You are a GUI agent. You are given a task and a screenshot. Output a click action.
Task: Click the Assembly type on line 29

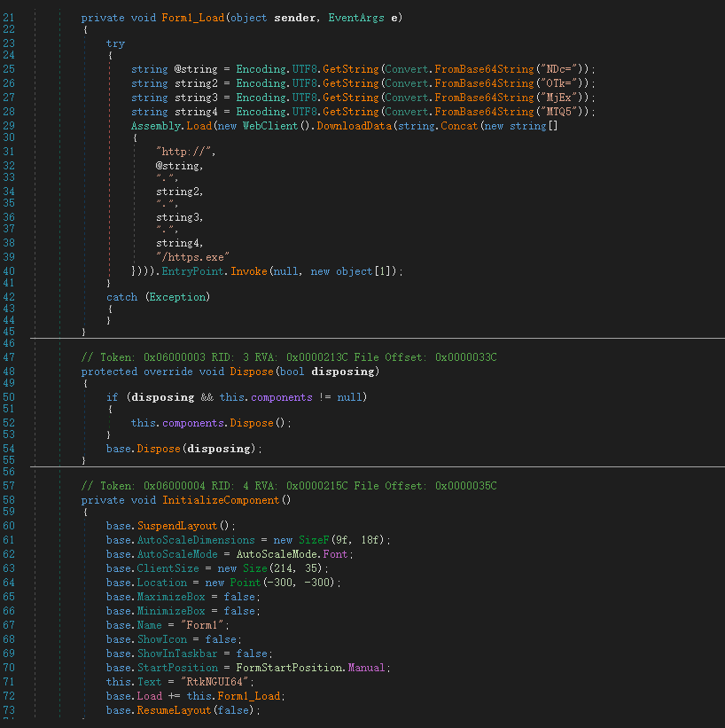(x=155, y=126)
